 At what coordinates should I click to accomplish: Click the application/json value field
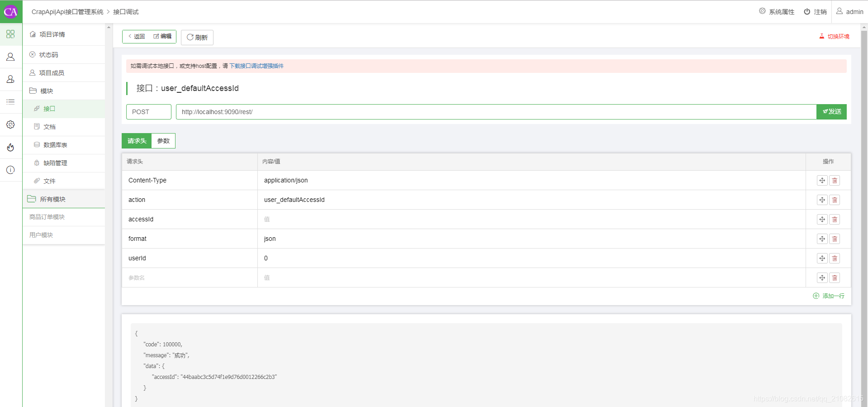point(531,180)
